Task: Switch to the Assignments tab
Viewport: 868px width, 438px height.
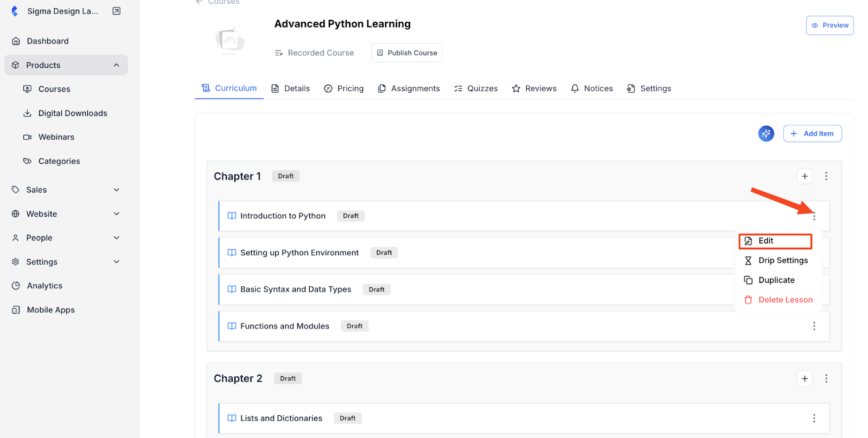Action: (409, 88)
